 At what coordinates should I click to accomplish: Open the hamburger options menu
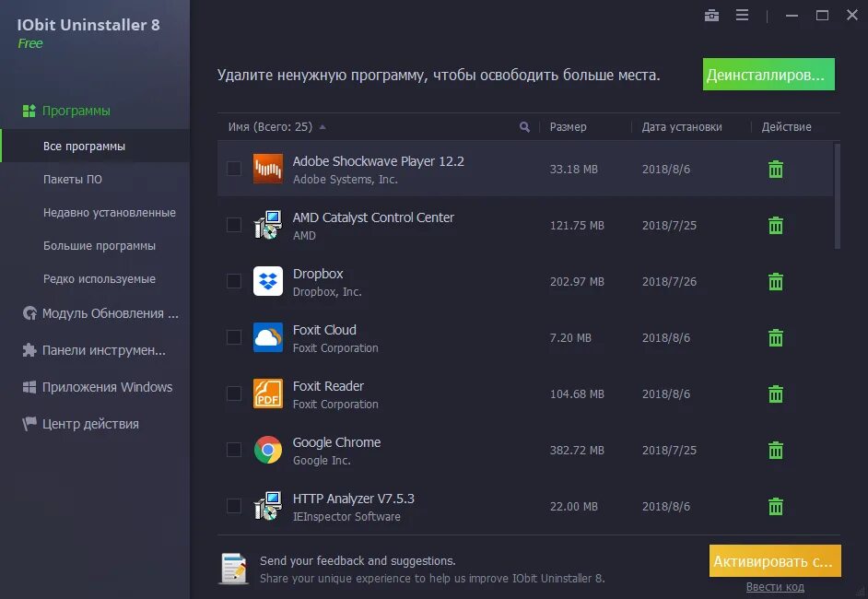point(742,15)
